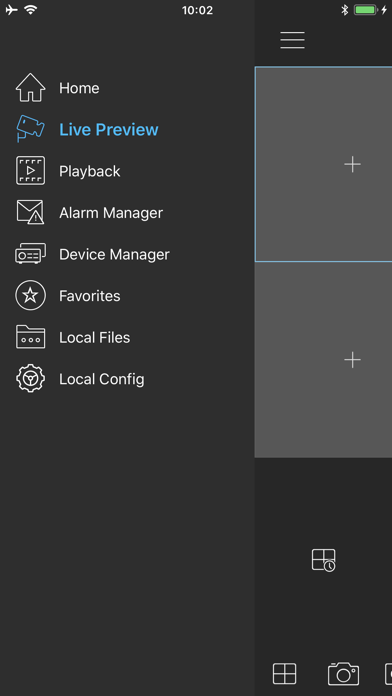Screen dimensions: 392x696
Task: Tap the airplane mode icon
Action: [x=12, y=10]
